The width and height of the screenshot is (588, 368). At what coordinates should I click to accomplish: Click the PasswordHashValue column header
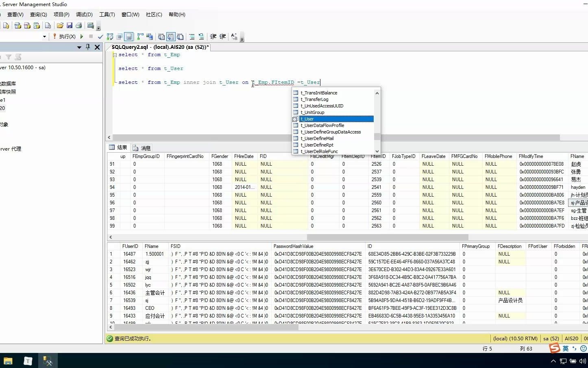pyautogui.click(x=318, y=246)
